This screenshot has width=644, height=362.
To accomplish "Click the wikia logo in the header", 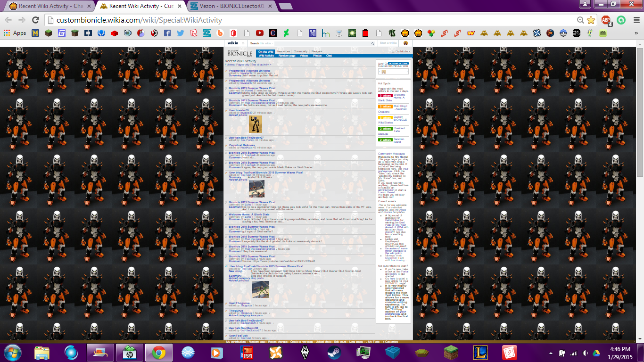I will [x=233, y=43].
